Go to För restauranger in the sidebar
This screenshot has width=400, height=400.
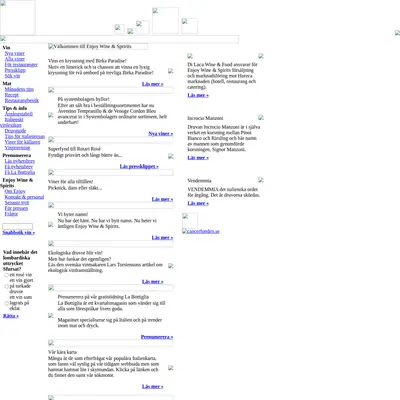21,65
